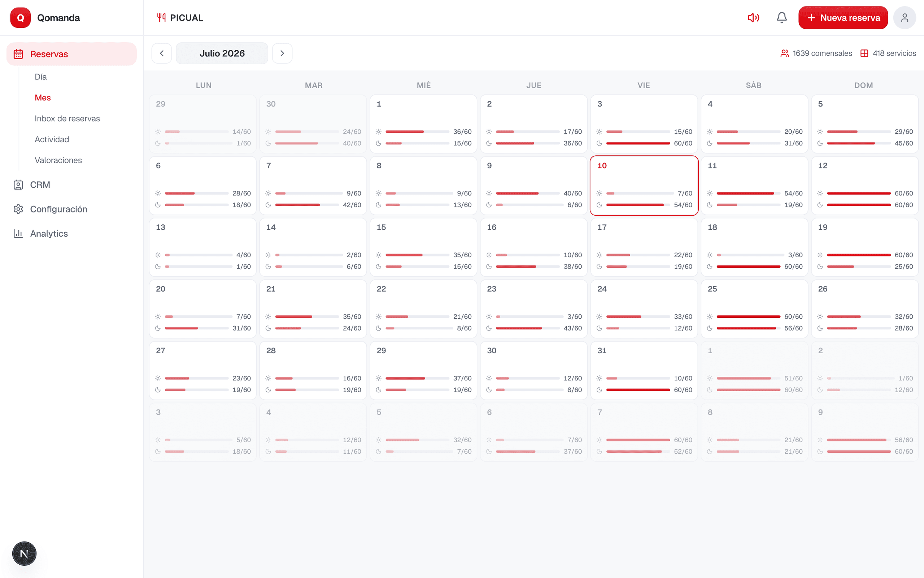This screenshot has width=924, height=578.
Task: Click the dinner moon icon on day 10
Action: 599,205
